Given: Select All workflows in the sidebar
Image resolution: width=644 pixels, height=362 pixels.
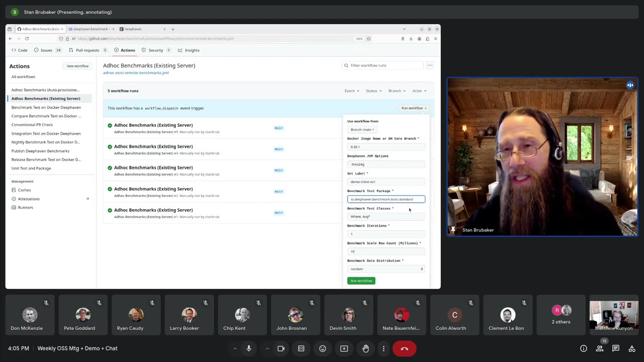Looking at the screenshot, I should point(23,77).
